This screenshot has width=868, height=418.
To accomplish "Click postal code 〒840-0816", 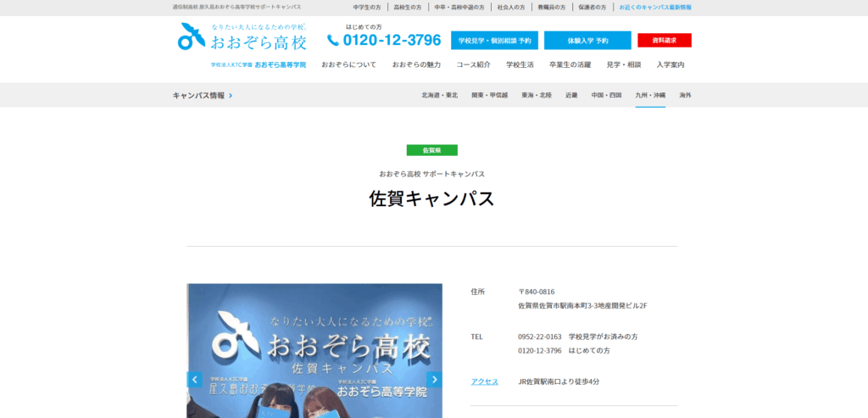I will click(x=537, y=292).
